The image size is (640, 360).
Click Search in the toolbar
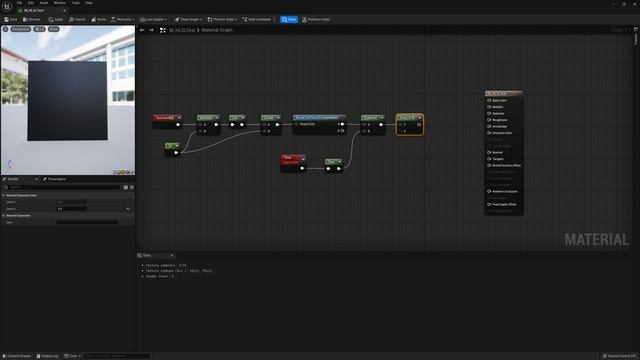tap(77, 20)
